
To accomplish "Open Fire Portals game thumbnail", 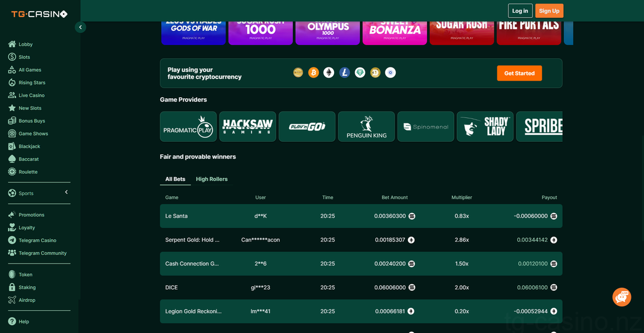I will point(529,33).
